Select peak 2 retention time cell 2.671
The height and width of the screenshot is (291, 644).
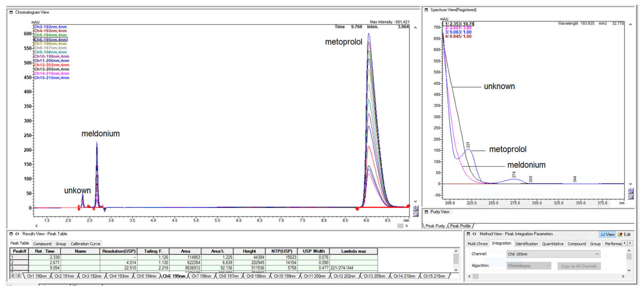click(44, 262)
